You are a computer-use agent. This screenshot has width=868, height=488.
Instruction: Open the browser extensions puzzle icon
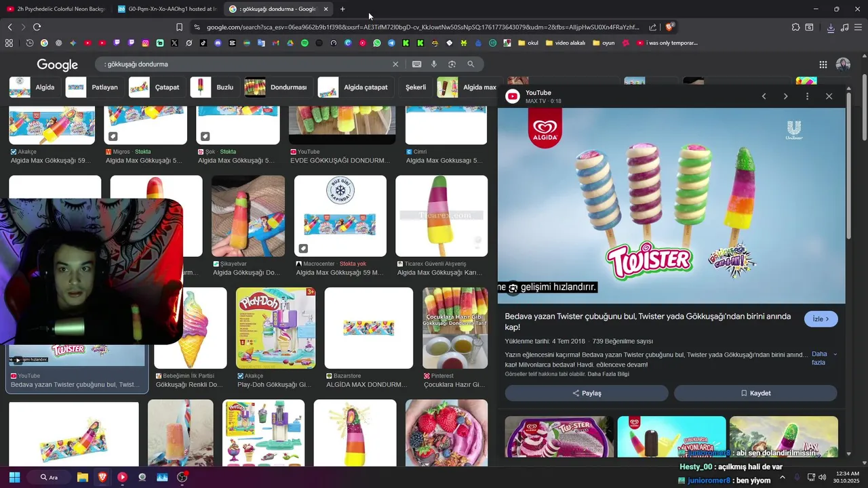[x=795, y=27]
